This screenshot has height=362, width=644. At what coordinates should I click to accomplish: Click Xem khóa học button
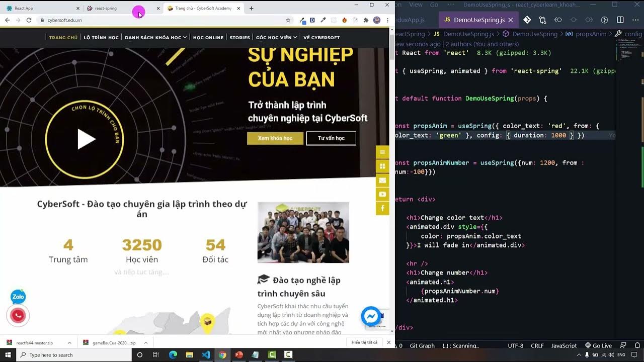coord(275,138)
